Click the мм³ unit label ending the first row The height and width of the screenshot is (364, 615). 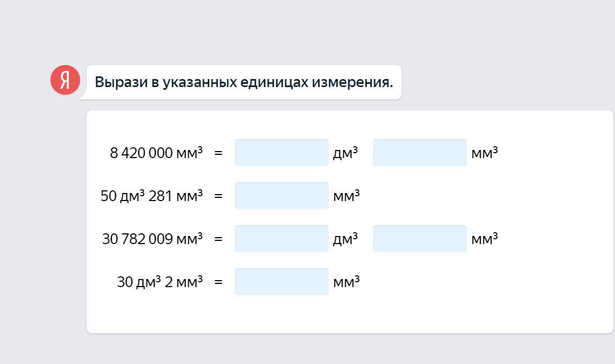point(484,153)
